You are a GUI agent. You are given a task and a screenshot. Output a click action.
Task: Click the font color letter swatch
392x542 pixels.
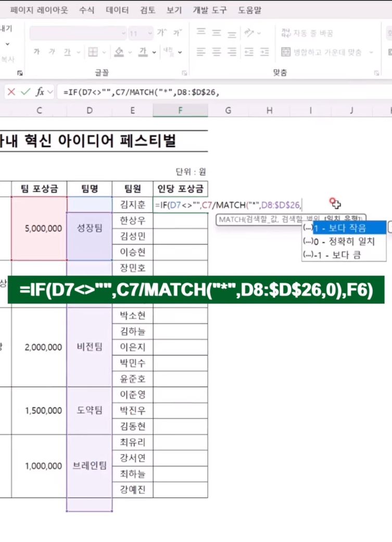click(142, 52)
